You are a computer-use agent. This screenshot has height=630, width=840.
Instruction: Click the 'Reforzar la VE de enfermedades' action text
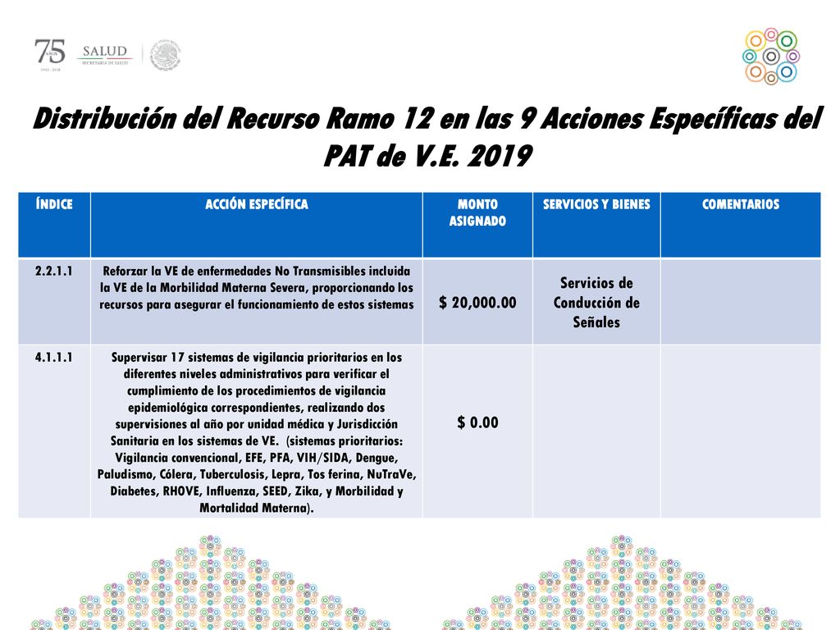pyautogui.click(x=257, y=288)
